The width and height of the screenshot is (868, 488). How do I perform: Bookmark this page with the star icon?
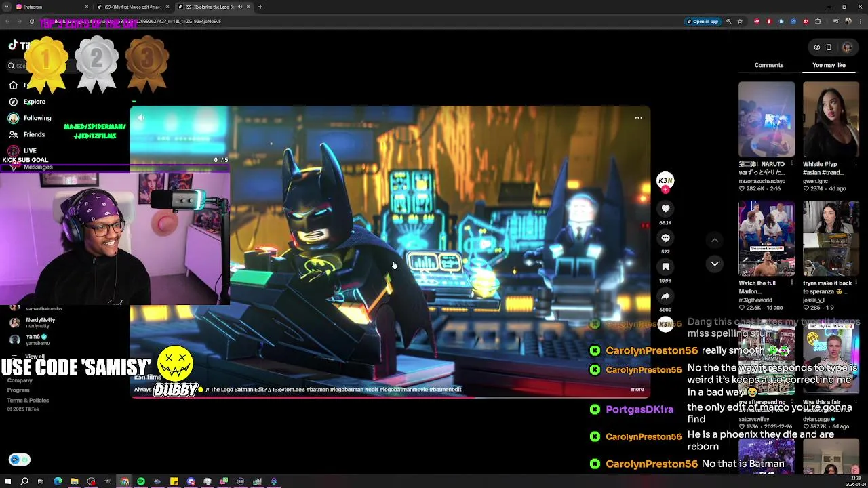pos(740,21)
